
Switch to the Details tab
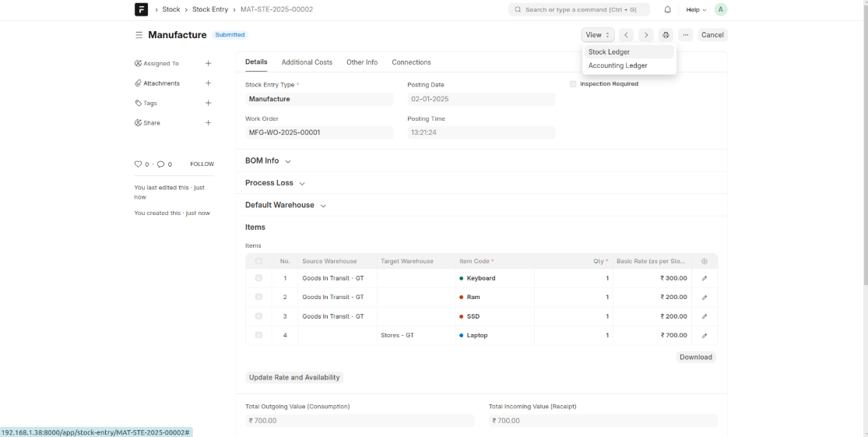coord(256,62)
